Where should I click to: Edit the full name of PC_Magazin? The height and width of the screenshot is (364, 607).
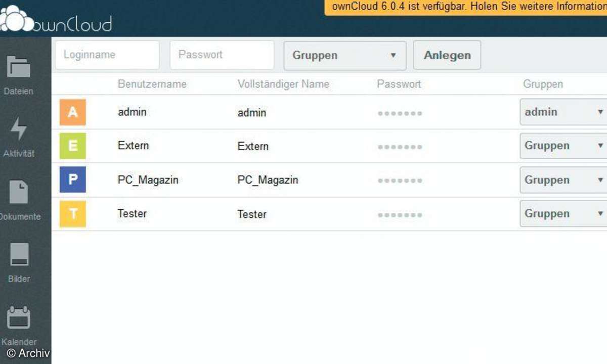click(x=268, y=180)
